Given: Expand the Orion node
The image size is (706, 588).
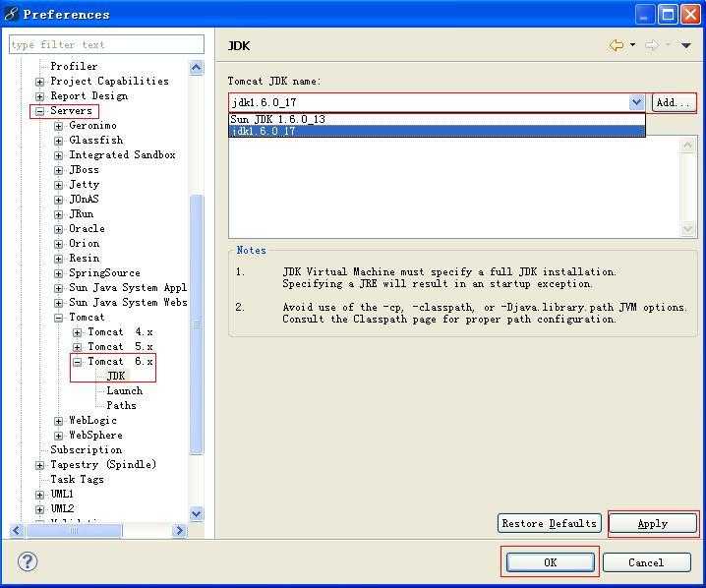Looking at the screenshot, I should tap(58, 244).
